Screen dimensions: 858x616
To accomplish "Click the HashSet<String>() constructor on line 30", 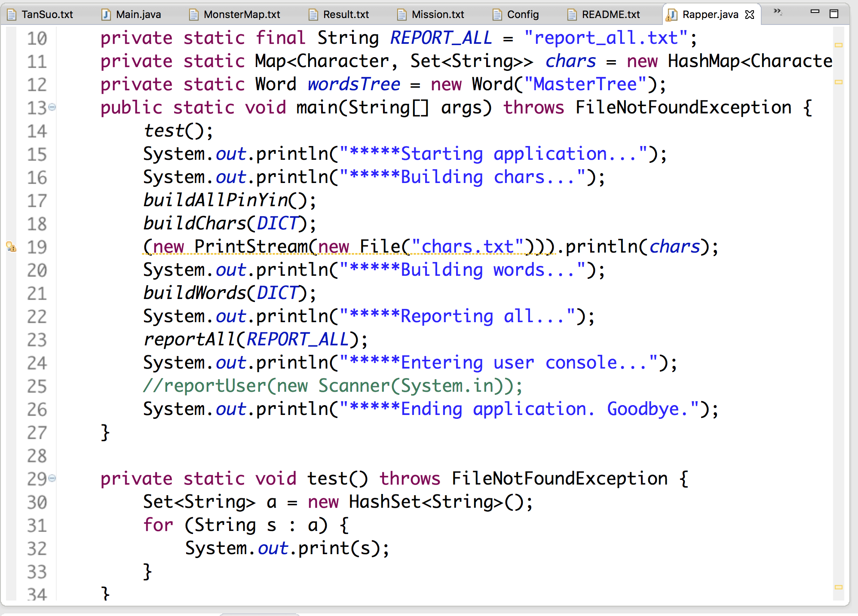I will (435, 502).
